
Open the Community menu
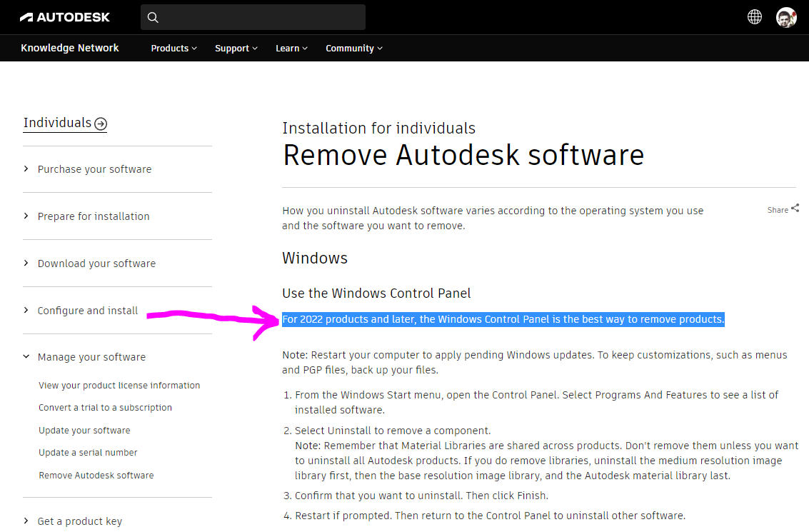[353, 48]
